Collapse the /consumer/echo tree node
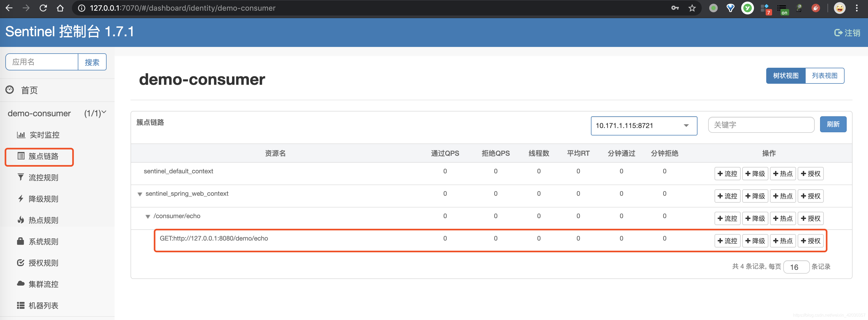This screenshot has height=320, width=868. click(x=148, y=217)
